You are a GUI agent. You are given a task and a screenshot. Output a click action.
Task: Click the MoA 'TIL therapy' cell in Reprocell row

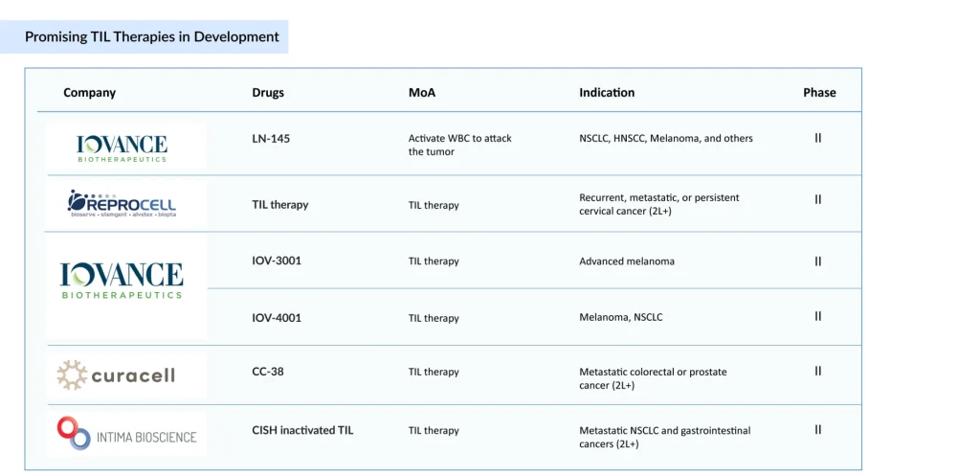click(434, 205)
